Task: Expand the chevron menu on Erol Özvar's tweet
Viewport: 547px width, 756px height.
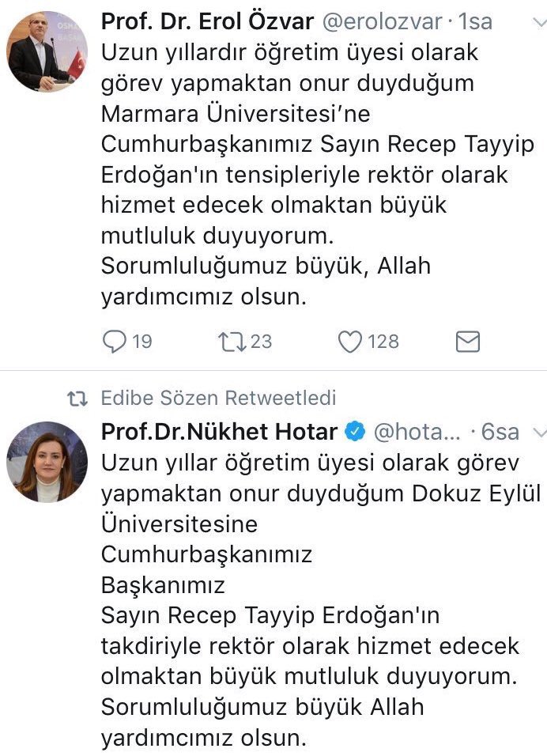Action: point(540,21)
